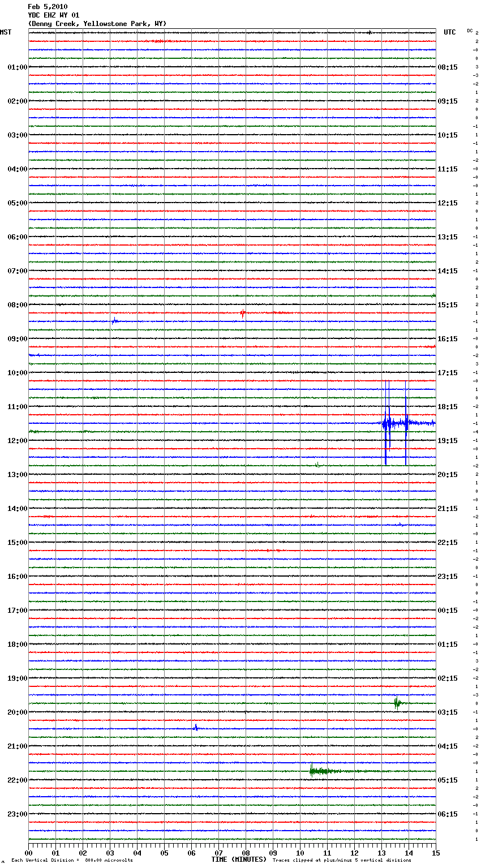481x868 pixels.
Task: Select the 01:00 MST time label
Action: [18, 67]
